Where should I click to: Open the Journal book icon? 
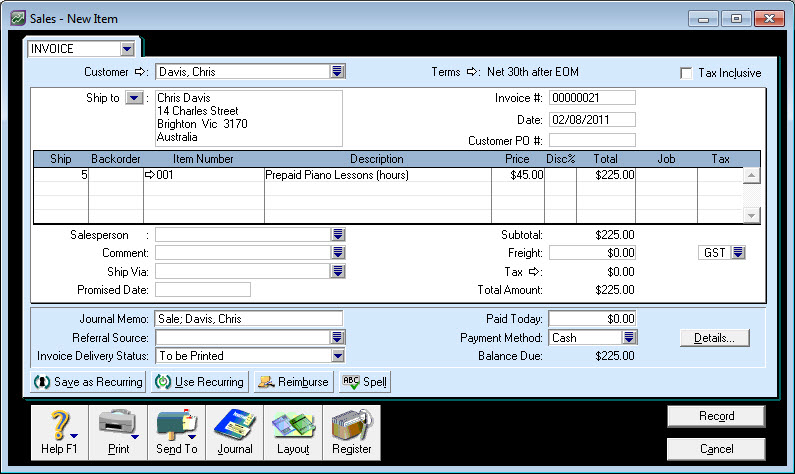[235, 425]
